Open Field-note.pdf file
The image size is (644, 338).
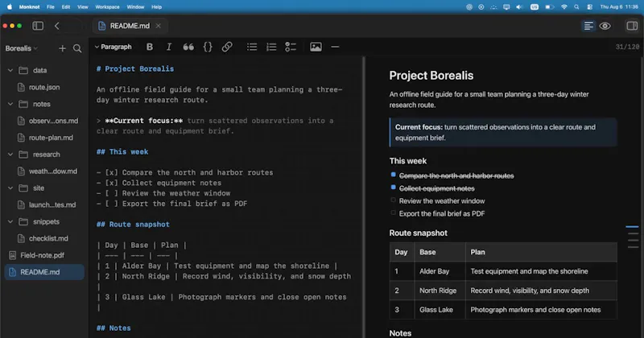pyautogui.click(x=44, y=255)
